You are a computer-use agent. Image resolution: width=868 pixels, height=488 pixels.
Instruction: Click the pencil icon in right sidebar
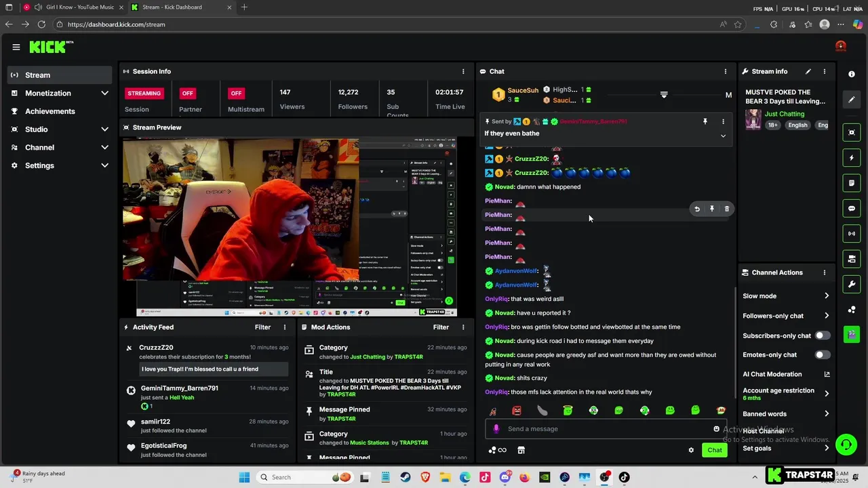(x=852, y=100)
